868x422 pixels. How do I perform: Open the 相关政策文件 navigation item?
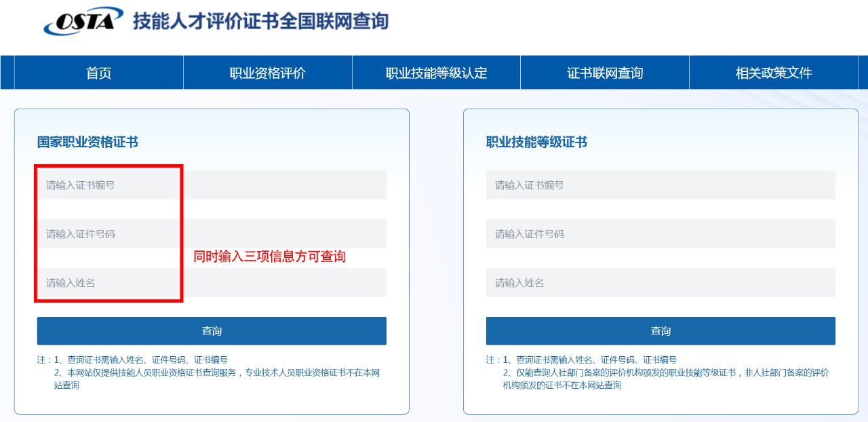coord(773,73)
